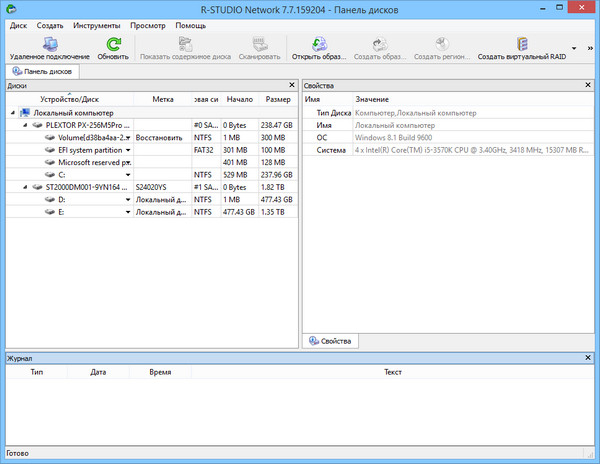Switch to the Панель дисков tab
Image resolution: width=600 pixels, height=464 pixels.
click(41, 72)
